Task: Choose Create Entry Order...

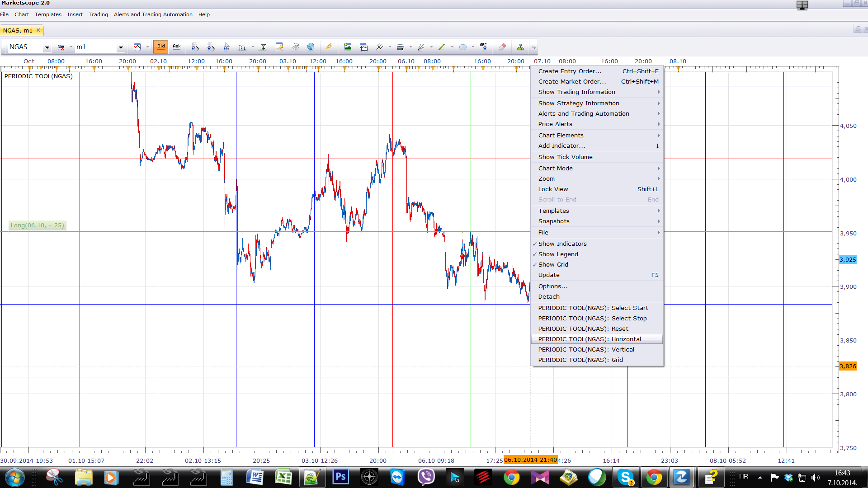Action: tap(597, 71)
